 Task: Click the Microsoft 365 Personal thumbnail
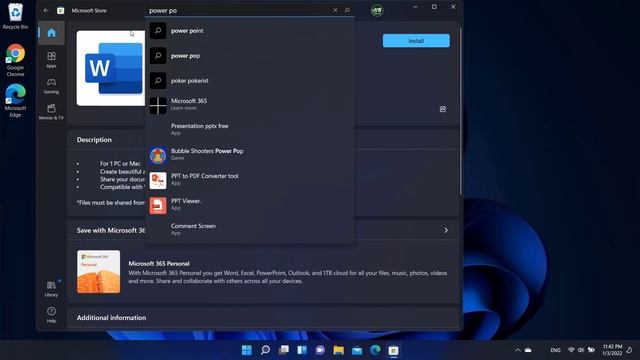click(x=98, y=272)
